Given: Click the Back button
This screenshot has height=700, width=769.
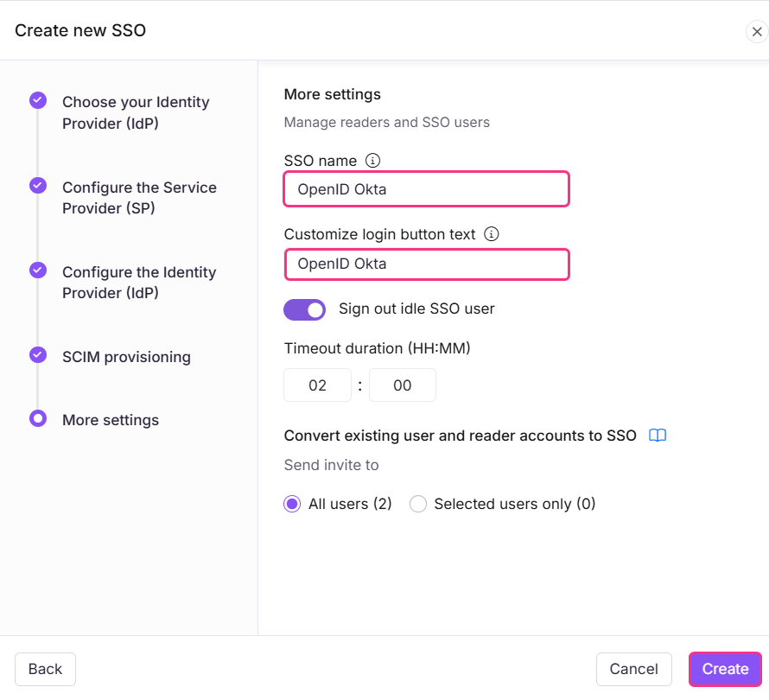Looking at the screenshot, I should point(45,669).
